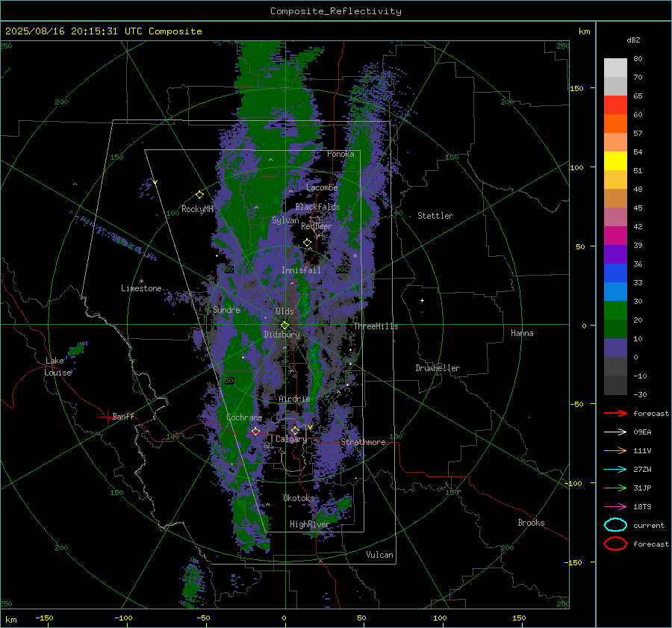Click the Sundre city label

tap(226, 310)
